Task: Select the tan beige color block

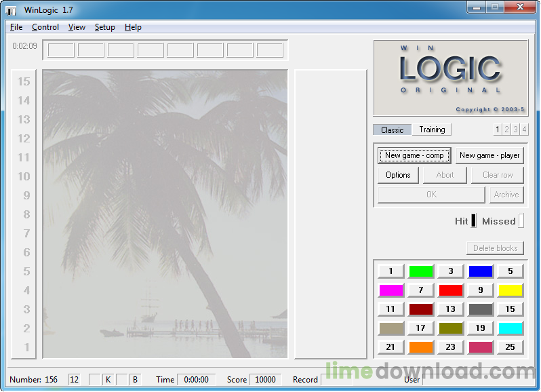Action: pos(390,328)
